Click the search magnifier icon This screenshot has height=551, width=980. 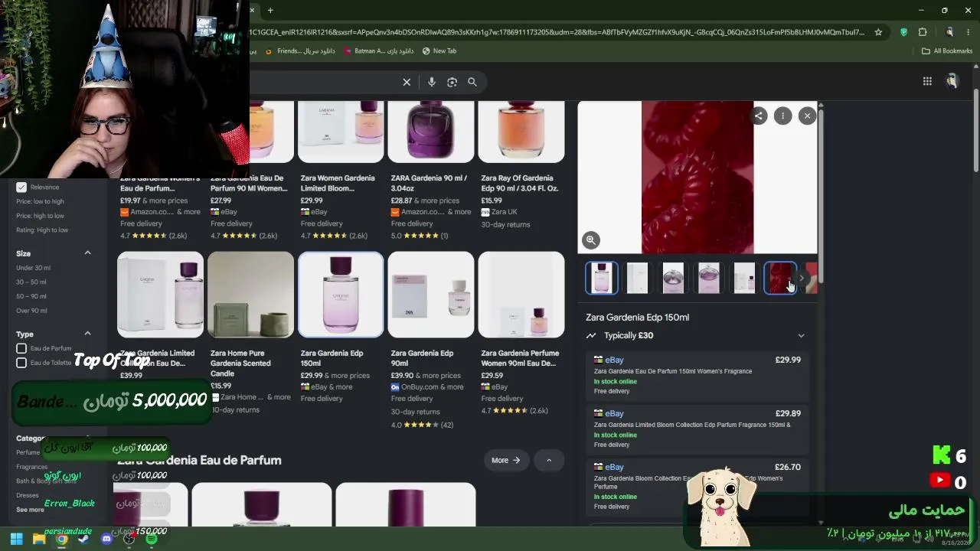tap(472, 82)
